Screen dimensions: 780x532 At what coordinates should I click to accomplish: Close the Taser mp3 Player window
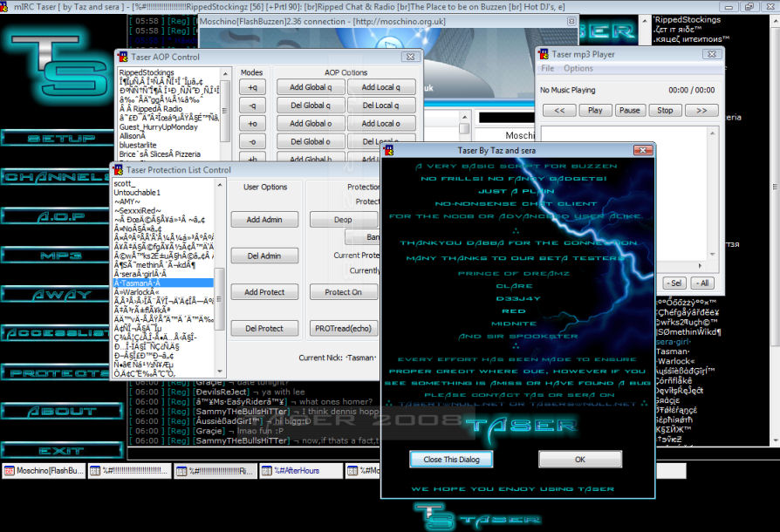pyautogui.click(x=712, y=54)
